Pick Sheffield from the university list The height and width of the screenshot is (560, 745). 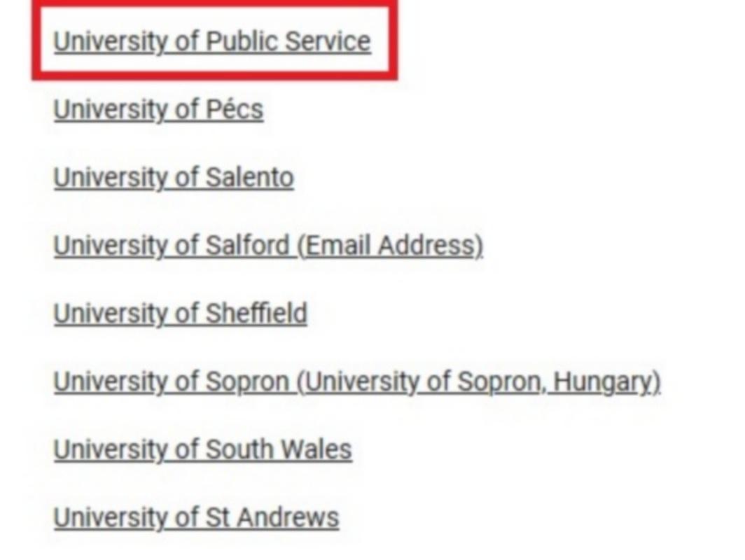(x=180, y=314)
